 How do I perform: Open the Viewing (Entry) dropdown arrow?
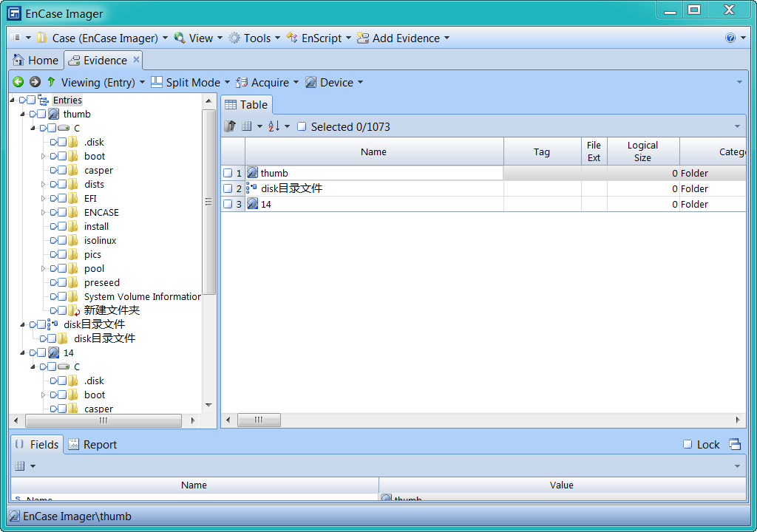142,83
